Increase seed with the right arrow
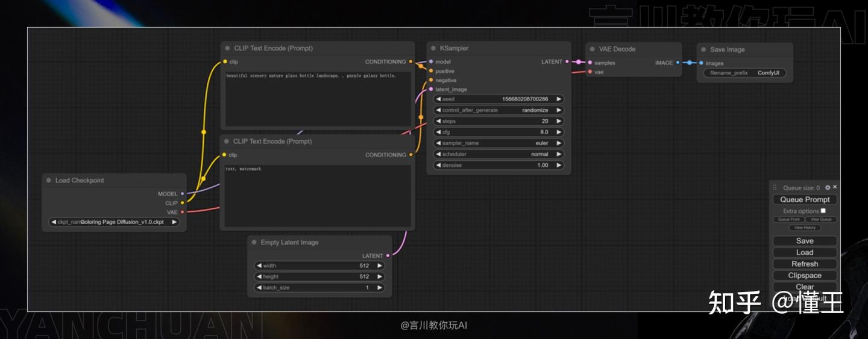Viewport: 868px width, 339px height. 559,99
